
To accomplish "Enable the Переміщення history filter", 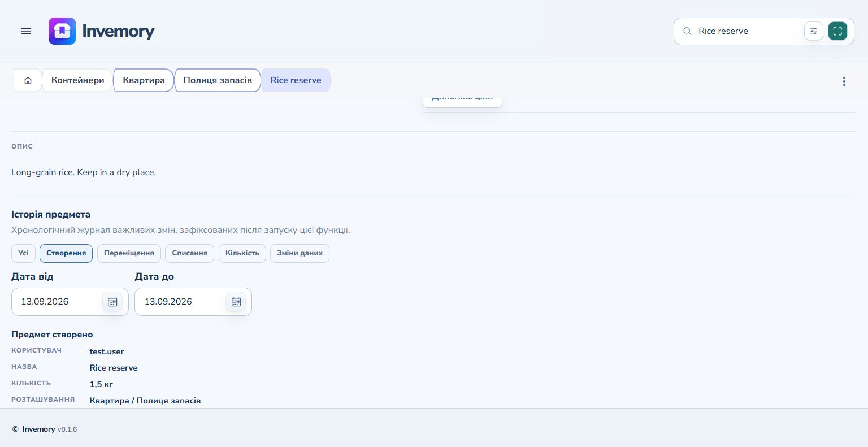I will coord(129,253).
